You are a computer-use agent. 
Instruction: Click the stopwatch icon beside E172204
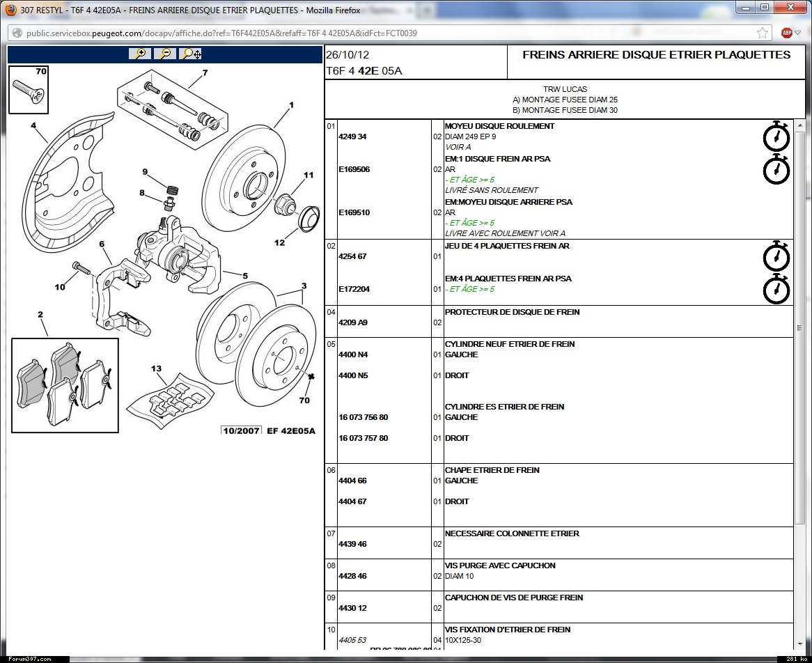776,289
